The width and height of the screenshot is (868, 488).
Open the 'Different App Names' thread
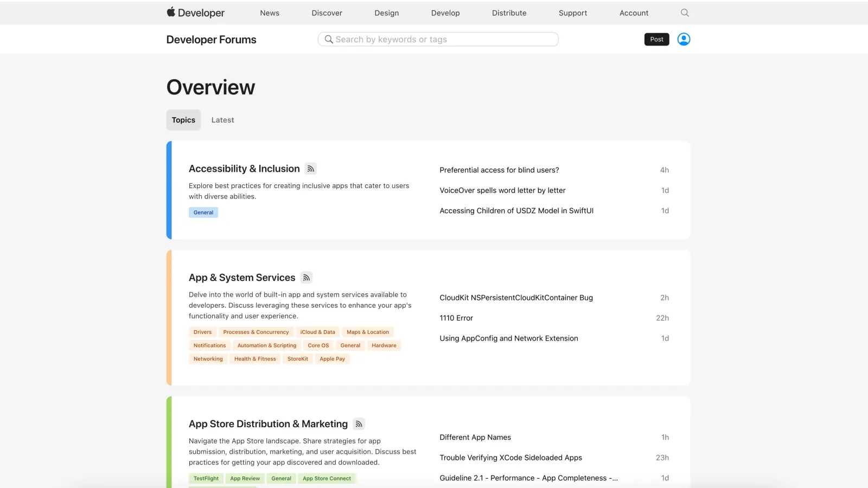click(475, 437)
